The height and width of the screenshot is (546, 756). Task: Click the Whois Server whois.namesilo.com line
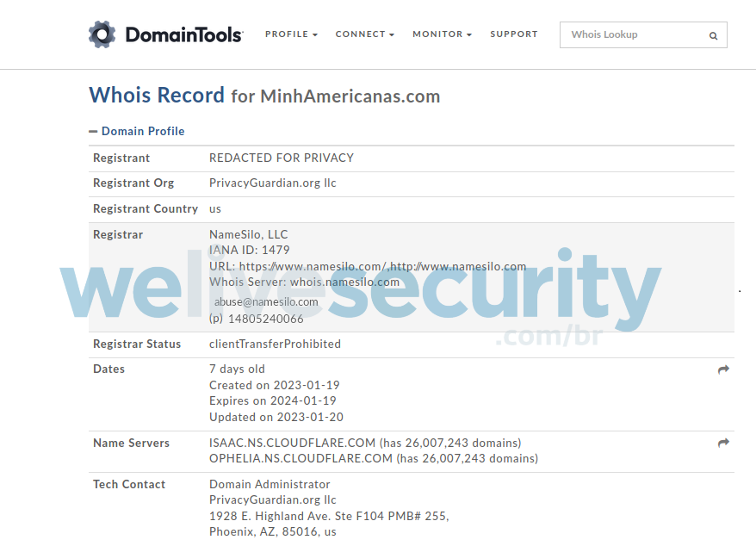[304, 282]
